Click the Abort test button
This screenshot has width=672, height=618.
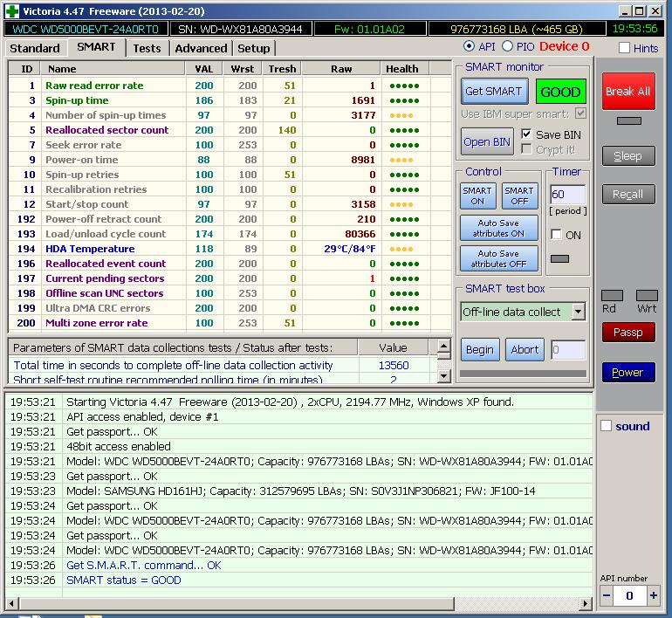coord(525,350)
